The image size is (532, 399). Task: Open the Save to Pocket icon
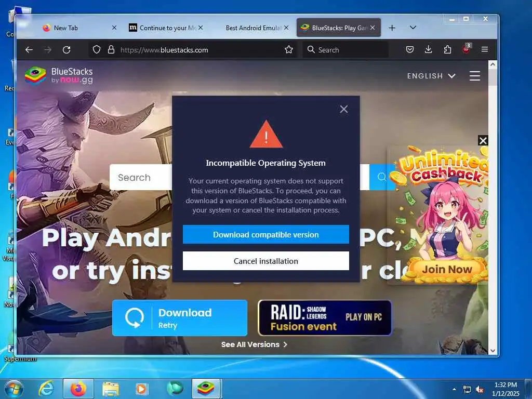(410, 50)
